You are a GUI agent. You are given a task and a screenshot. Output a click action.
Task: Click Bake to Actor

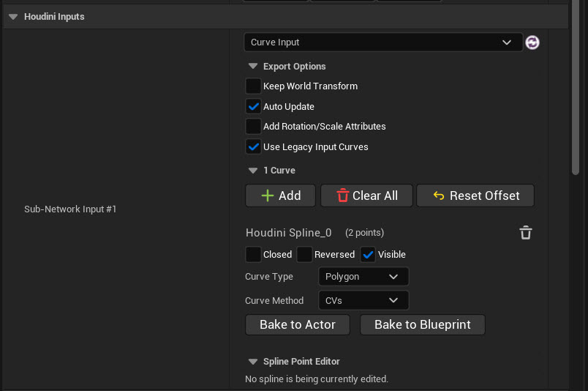coord(298,324)
